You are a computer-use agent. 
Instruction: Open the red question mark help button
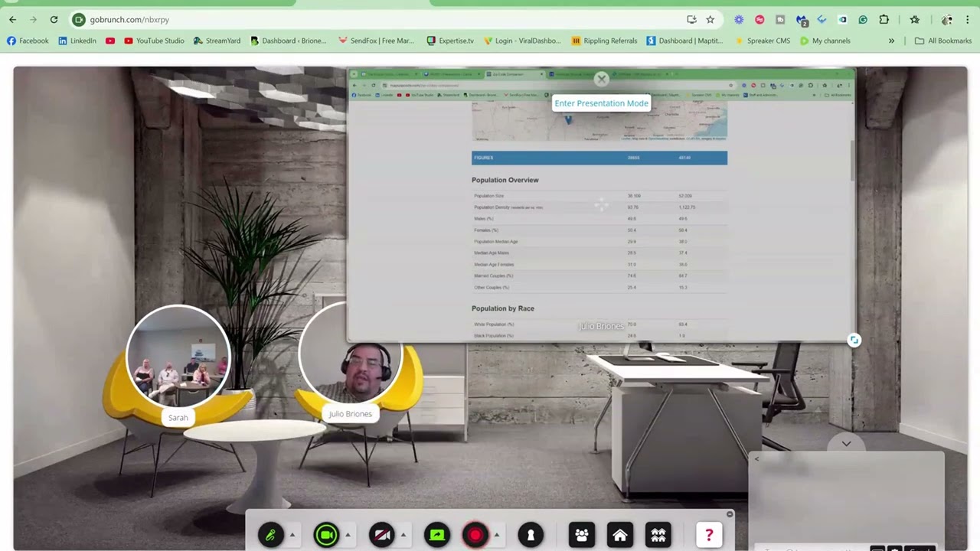pos(709,535)
